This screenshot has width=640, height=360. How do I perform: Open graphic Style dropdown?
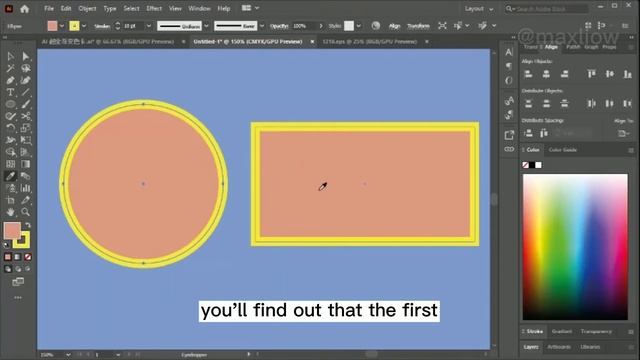[x=358, y=26]
